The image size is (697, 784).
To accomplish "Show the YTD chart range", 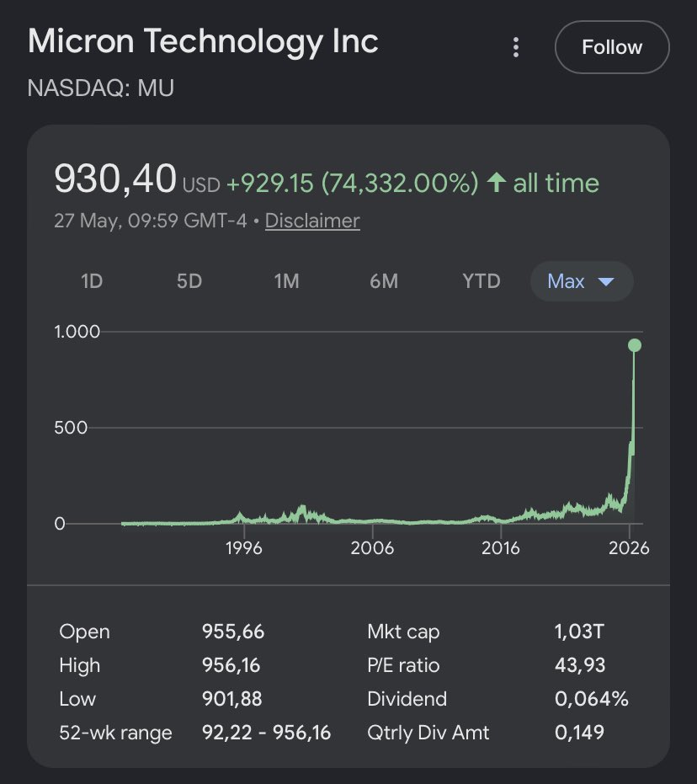I will [x=482, y=281].
